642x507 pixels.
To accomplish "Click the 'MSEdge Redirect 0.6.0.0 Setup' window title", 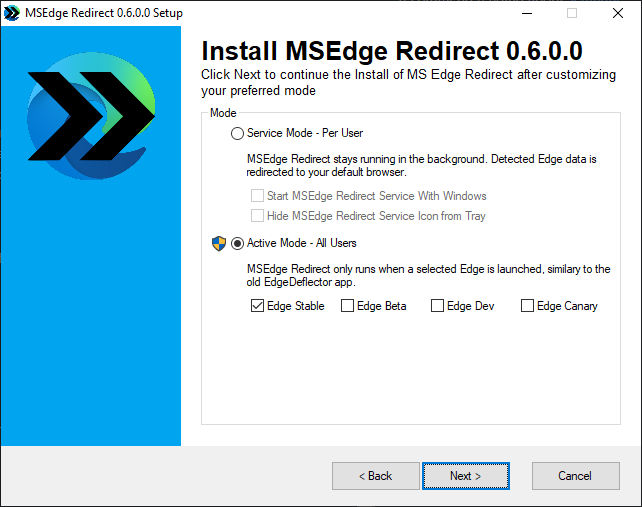I will [x=104, y=13].
